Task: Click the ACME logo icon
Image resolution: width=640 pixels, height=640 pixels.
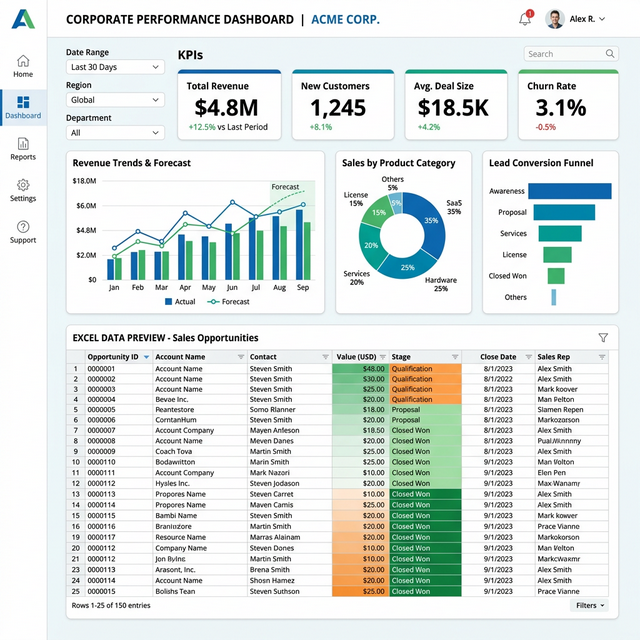Action: tap(23, 19)
